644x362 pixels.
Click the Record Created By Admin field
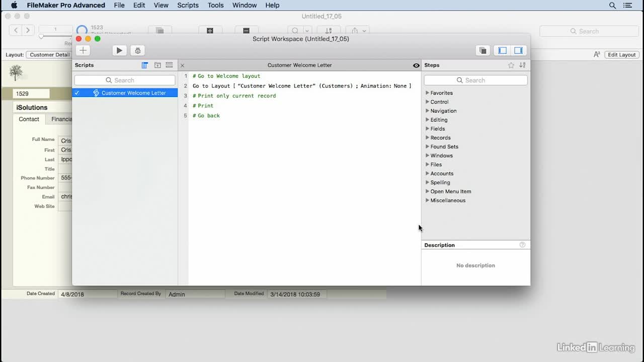click(195, 294)
